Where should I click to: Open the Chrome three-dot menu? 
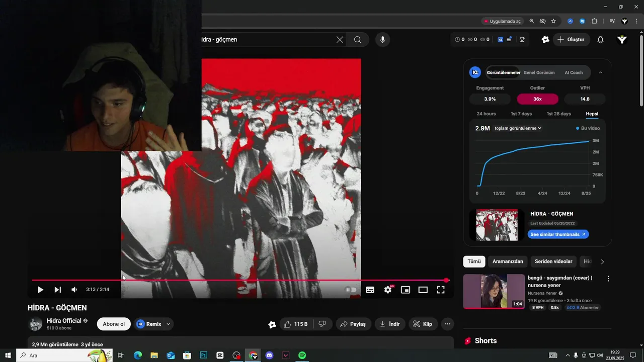(x=636, y=21)
